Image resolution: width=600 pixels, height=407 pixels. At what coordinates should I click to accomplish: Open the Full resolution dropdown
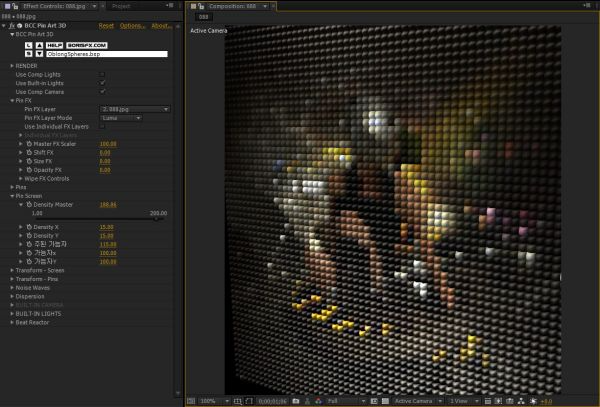(x=346, y=401)
